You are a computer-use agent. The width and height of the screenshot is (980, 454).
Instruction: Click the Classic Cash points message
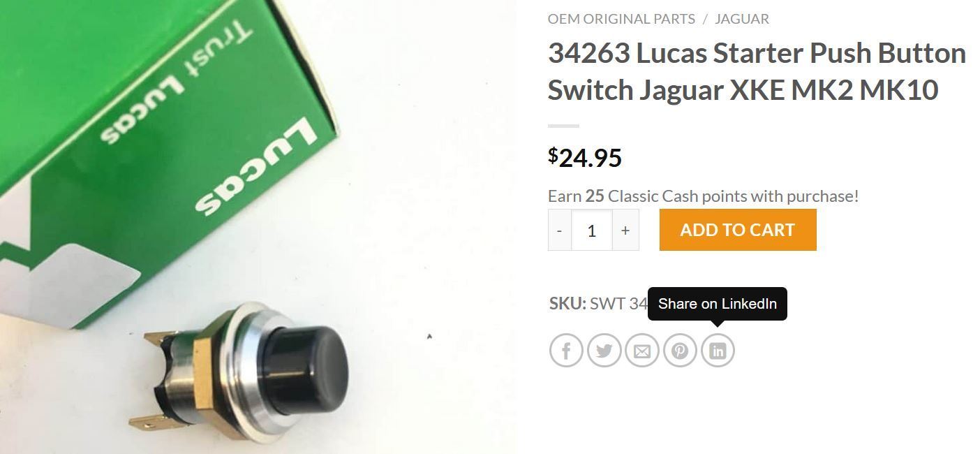[x=704, y=196]
